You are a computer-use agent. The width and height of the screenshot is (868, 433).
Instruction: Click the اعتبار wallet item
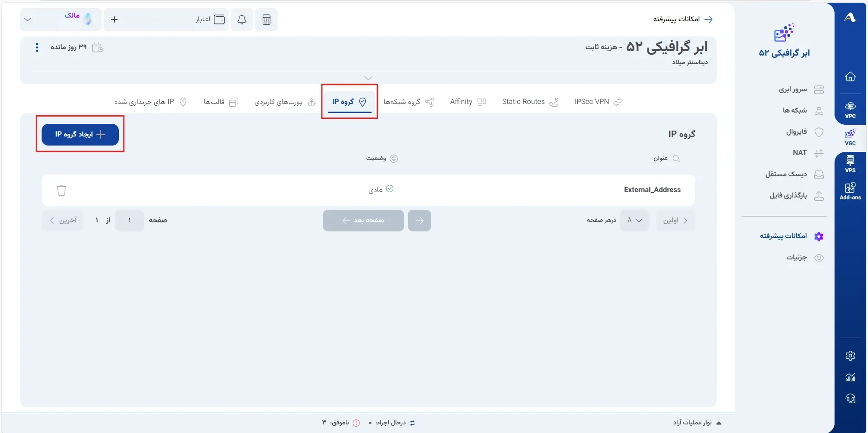210,19
